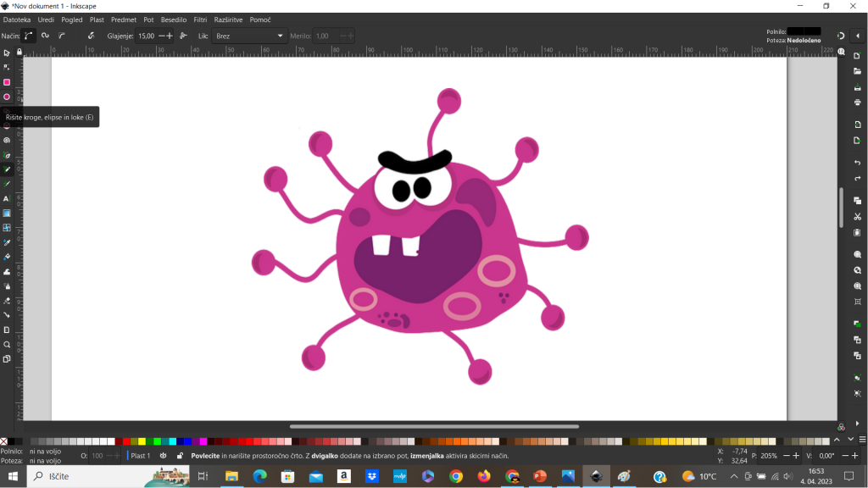Select the Rectangle tool

point(7,82)
